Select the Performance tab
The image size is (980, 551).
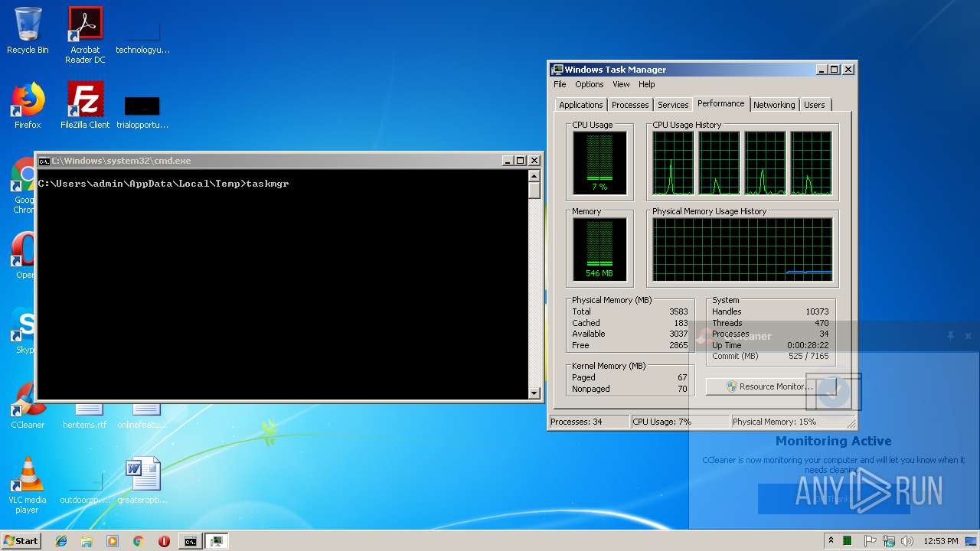click(721, 103)
